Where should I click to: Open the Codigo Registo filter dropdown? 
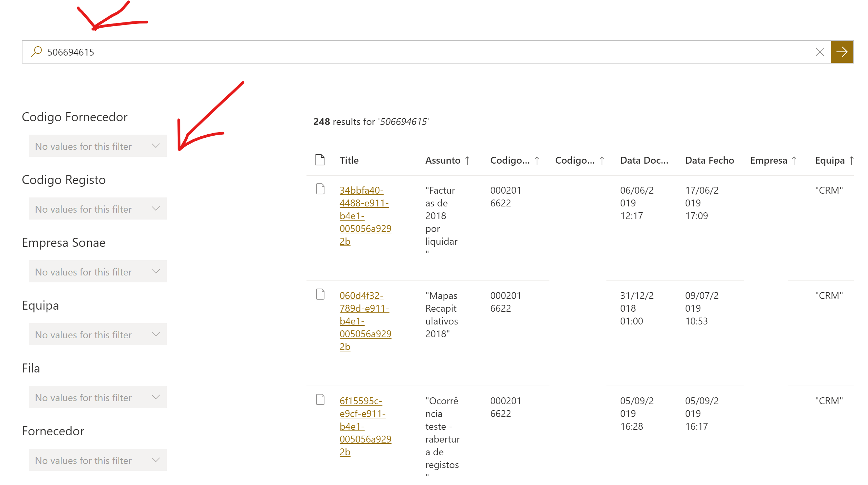pos(97,208)
